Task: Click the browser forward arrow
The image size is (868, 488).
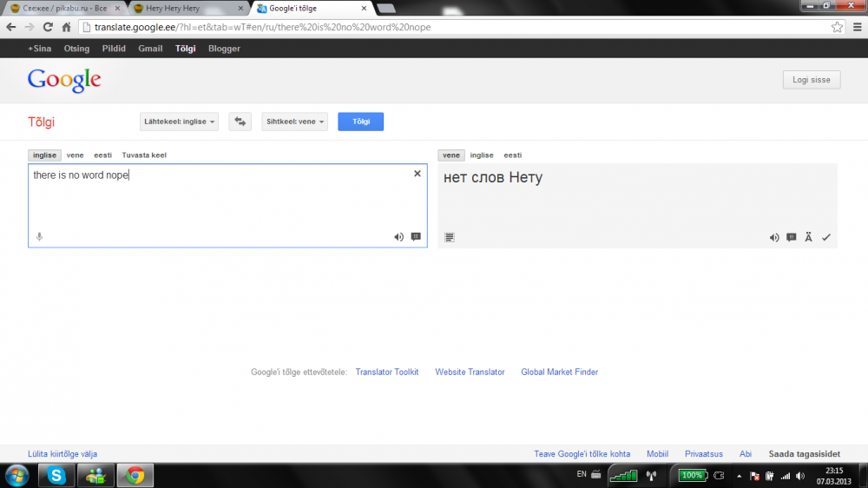Action: coord(30,27)
